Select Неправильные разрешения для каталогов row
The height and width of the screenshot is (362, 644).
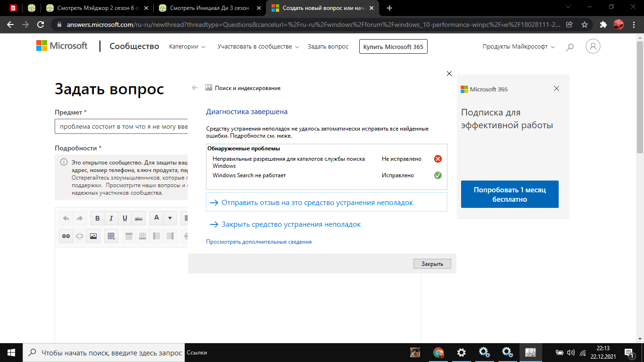[326, 162]
